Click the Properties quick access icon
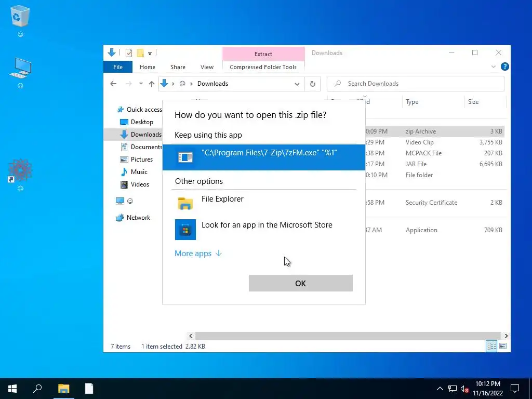 [x=129, y=53]
